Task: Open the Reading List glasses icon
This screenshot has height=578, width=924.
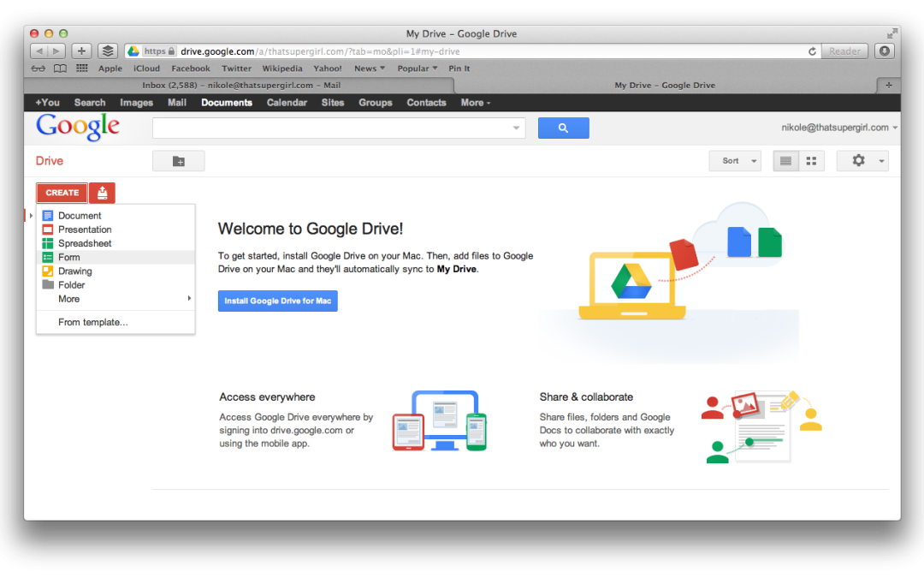Action: [38, 69]
